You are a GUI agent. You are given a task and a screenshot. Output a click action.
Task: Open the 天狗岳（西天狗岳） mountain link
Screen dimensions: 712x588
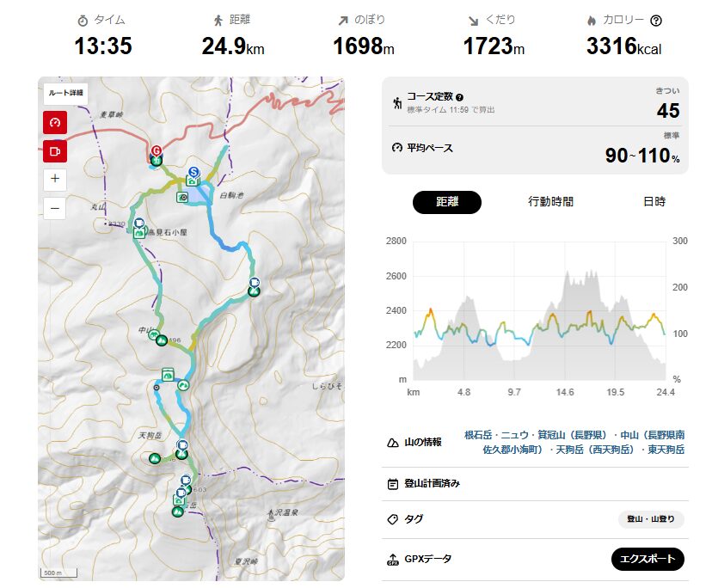coord(592,449)
